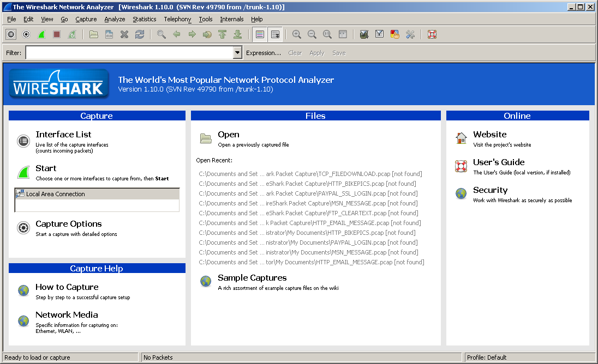Reset zoom to normal size icon

click(327, 35)
